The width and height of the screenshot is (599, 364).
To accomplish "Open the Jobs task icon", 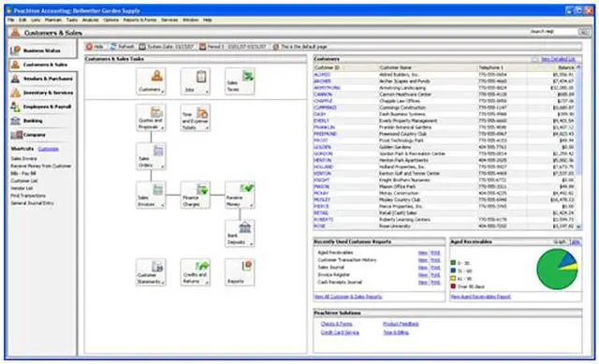I will 196,81.
